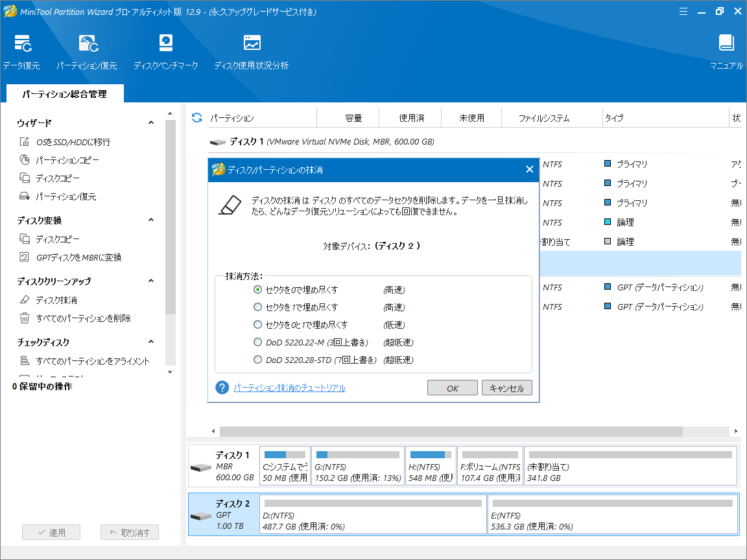Screen dimensions: 747x560
Task: Click the 0 保留中の操作 text
Action: click(x=42, y=386)
